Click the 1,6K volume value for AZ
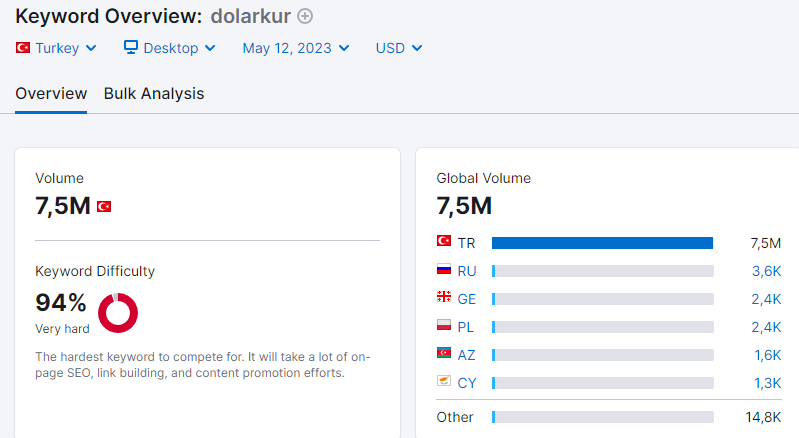The image size is (799, 438). pos(767,355)
